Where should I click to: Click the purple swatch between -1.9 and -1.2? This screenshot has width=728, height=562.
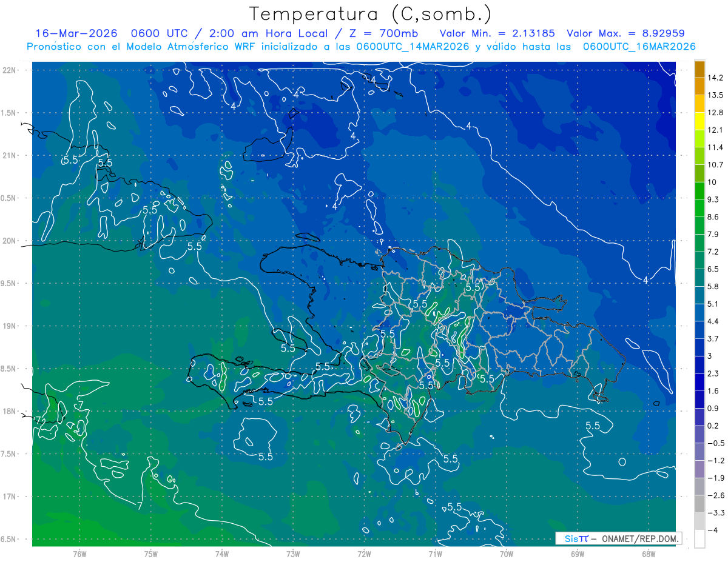tap(699, 469)
